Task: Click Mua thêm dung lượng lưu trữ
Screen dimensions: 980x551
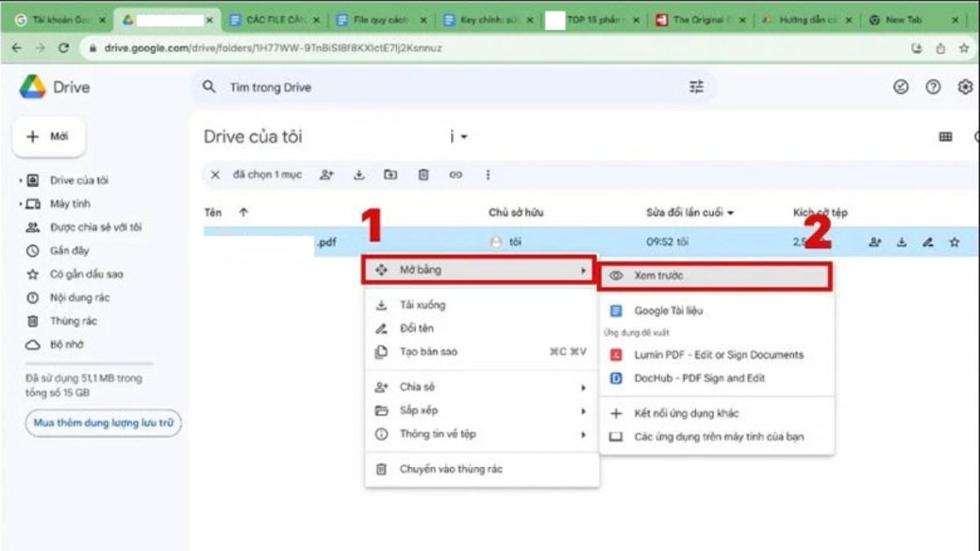Action: 102,423
